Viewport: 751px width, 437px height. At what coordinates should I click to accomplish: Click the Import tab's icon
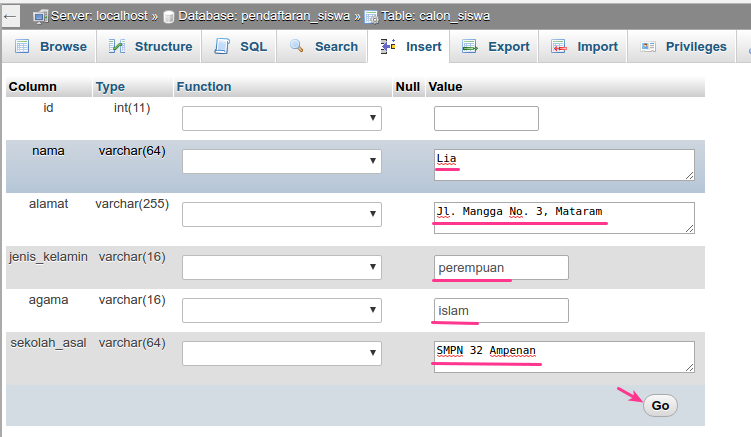click(558, 47)
